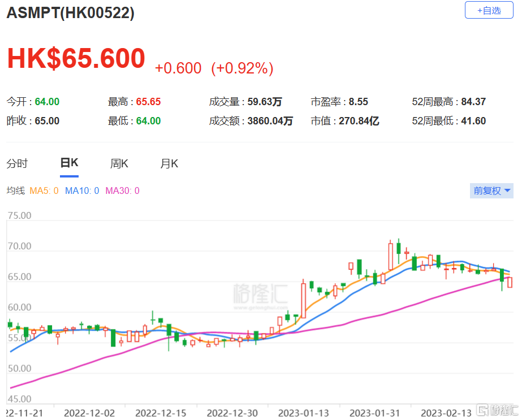Click the turnover value 3860.04万

click(270, 121)
